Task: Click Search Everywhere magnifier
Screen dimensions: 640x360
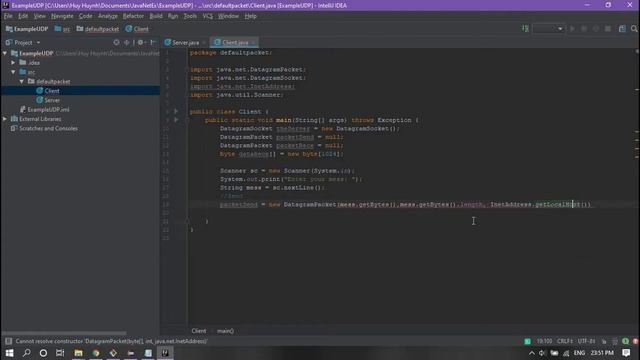Action: (634, 29)
